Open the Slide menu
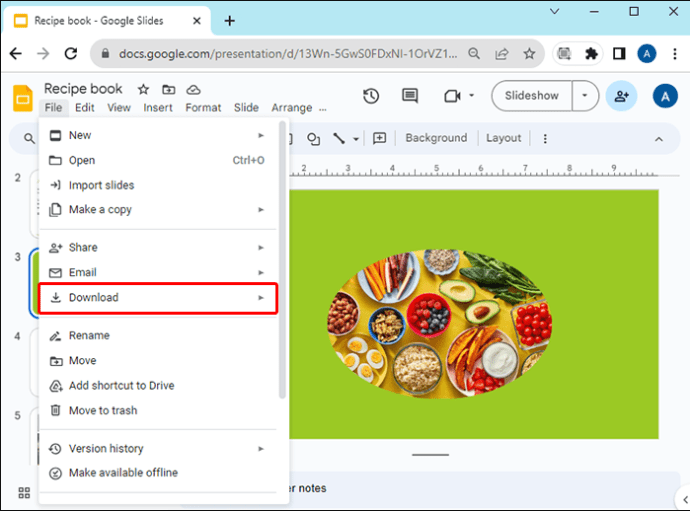 [x=246, y=107]
